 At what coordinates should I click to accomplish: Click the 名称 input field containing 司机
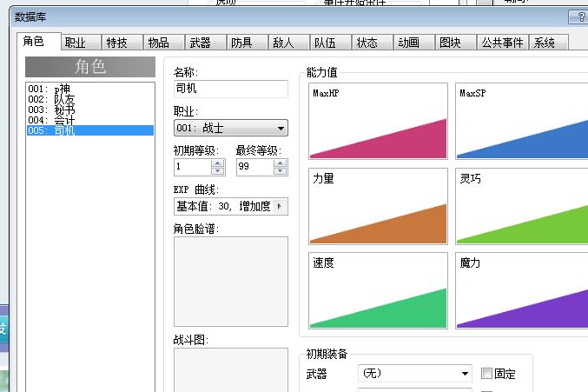(x=231, y=89)
